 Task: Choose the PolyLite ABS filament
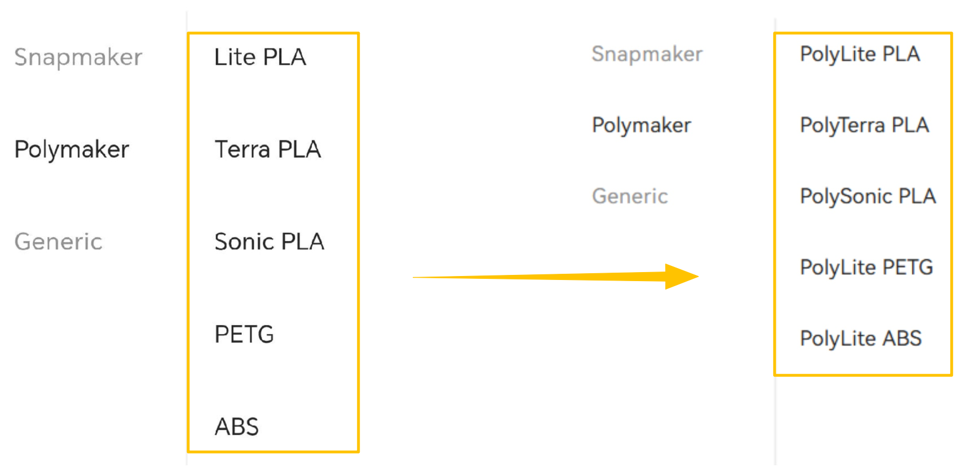[860, 338]
